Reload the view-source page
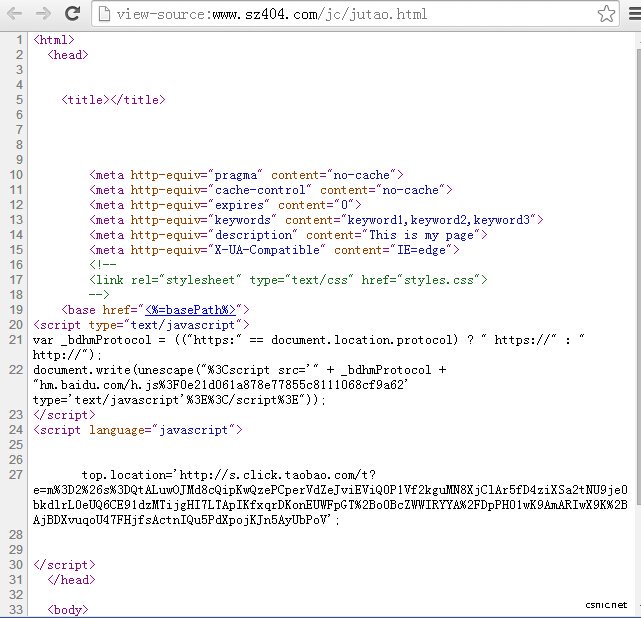 coord(72,14)
